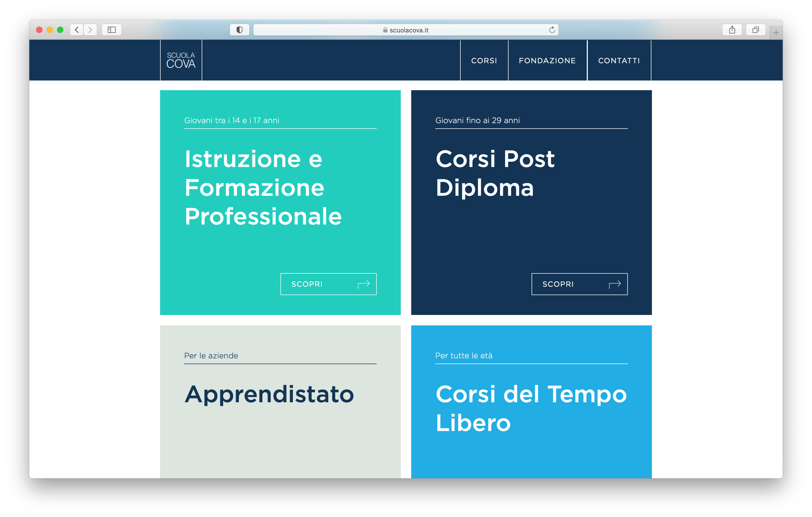
Task: Click the 'Per tutte le età' label
Action: point(464,355)
